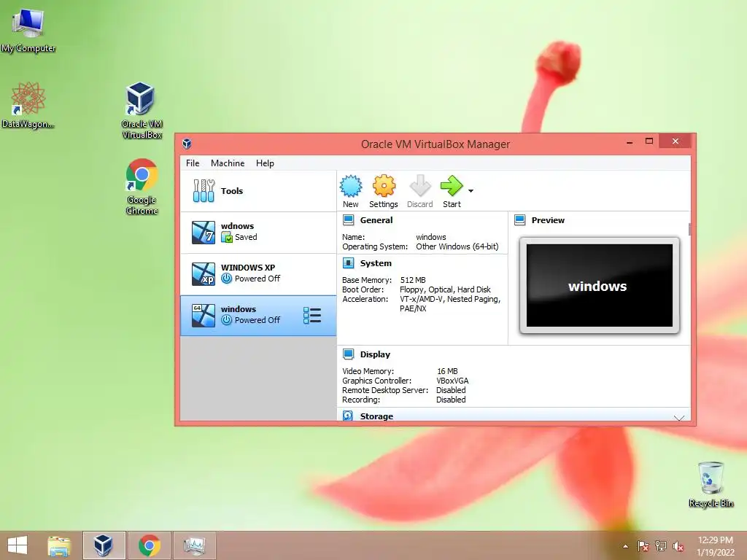Select the wdnows saved virtual machine
The image size is (747, 560).
point(258,233)
